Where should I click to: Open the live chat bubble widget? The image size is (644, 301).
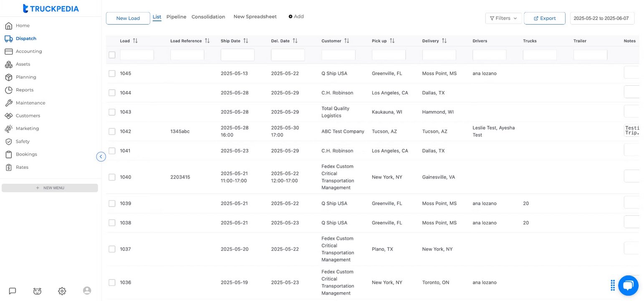click(628, 286)
